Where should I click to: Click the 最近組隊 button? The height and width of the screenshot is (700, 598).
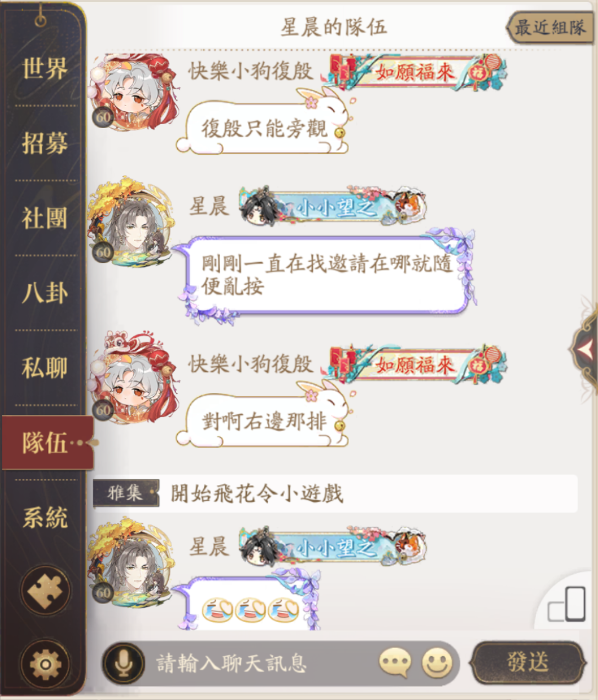(x=549, y=28)
